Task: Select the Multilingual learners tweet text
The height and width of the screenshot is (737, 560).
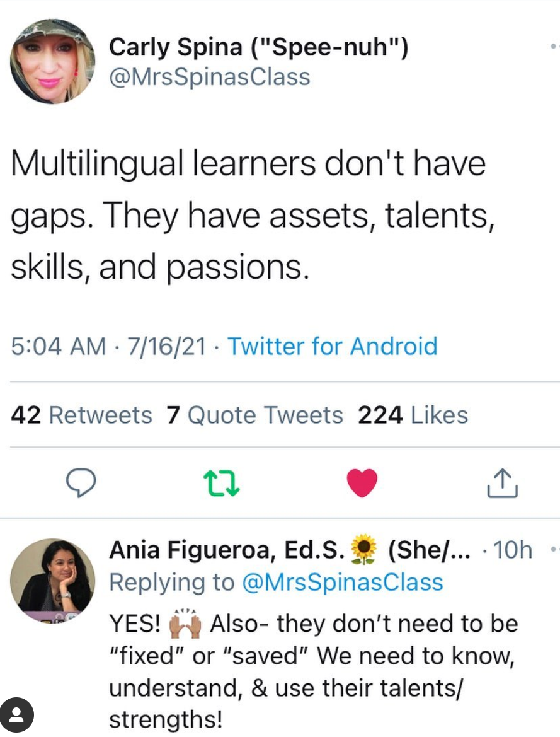Action: (249, 215)
